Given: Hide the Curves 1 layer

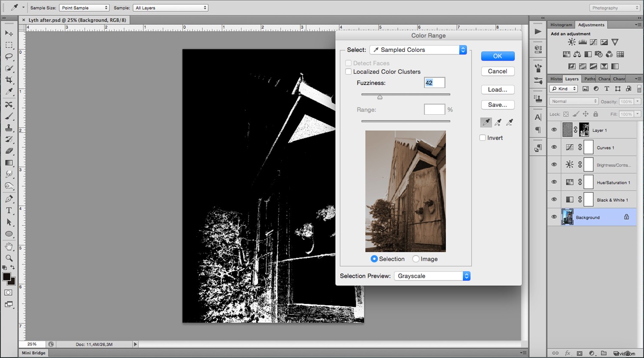Looking at the screenshot, I should (x=554, y=147).
